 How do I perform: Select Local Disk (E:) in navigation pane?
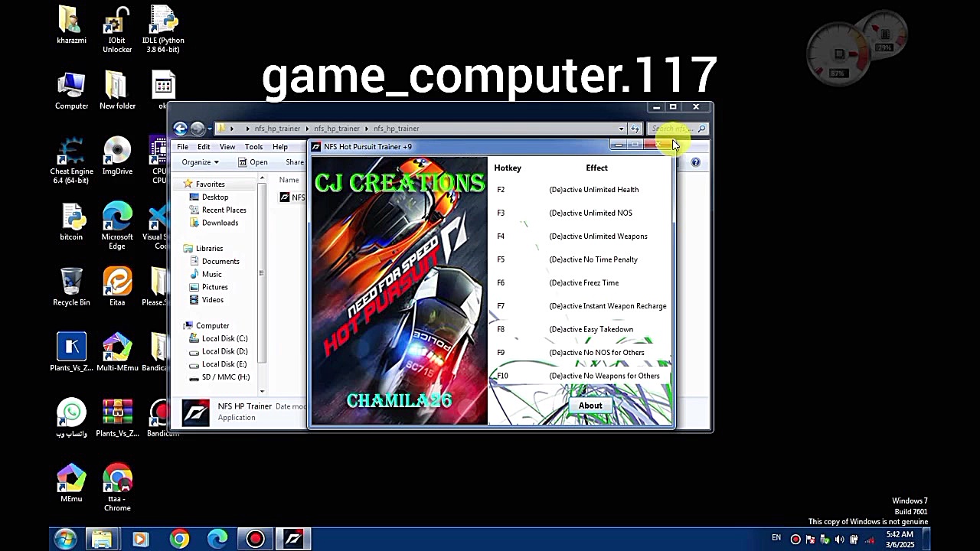click(x=224, y=364)
